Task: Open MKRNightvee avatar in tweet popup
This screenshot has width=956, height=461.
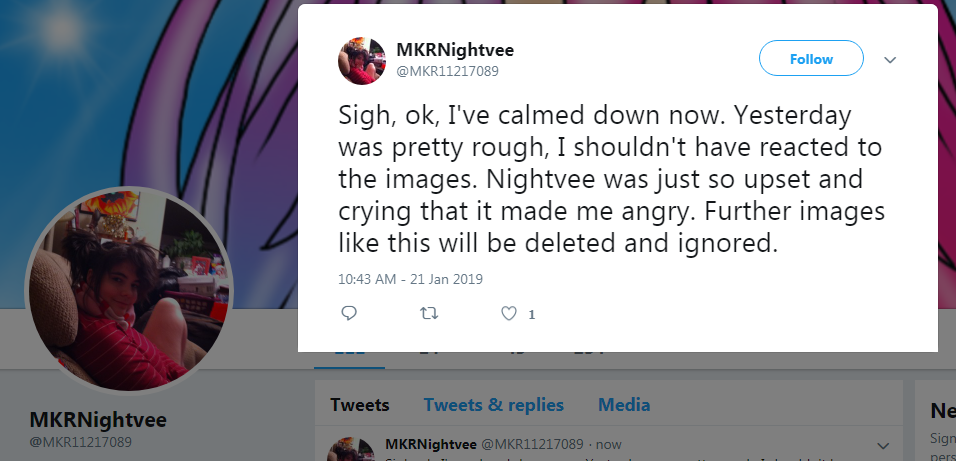Action: 362,60
